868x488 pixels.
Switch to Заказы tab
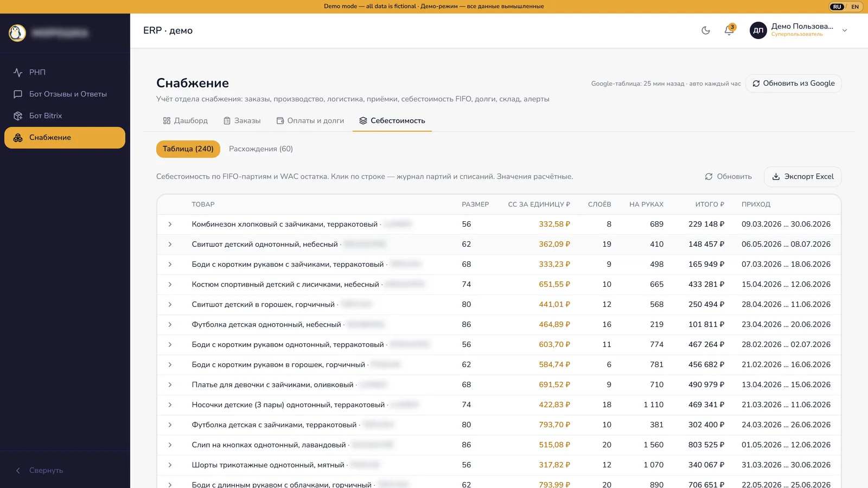(x=242, y=120)
